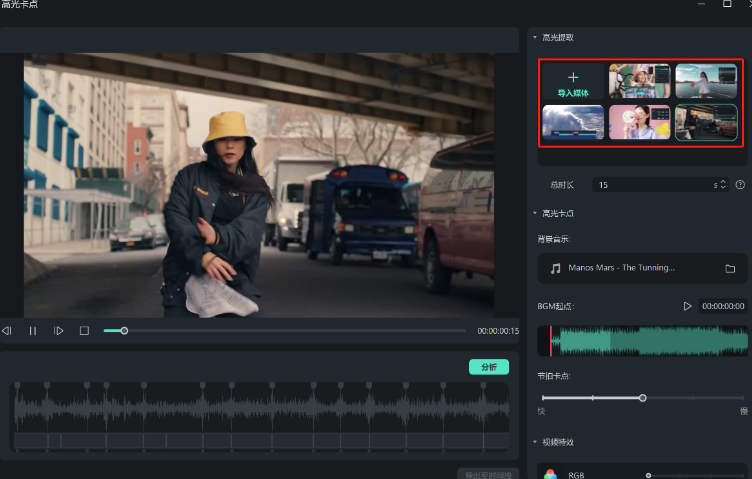Click the beat speed slider handle
The image size is (752, 479).
pos(642,398)
